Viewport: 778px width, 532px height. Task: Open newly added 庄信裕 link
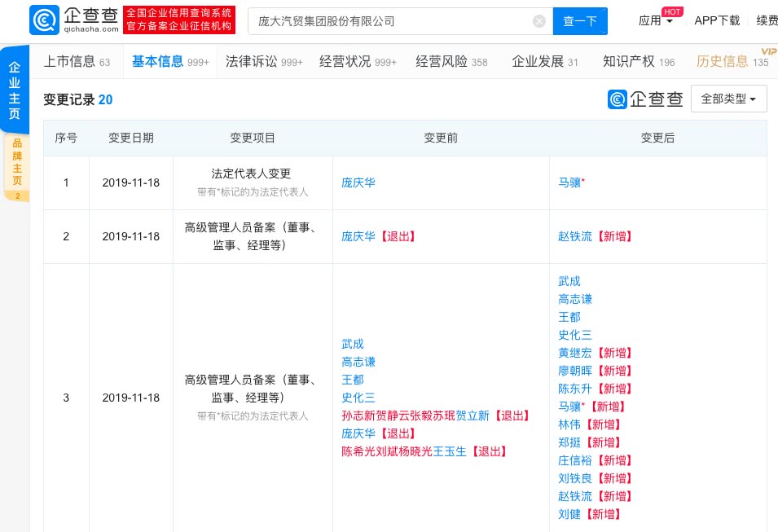point(575,460)
